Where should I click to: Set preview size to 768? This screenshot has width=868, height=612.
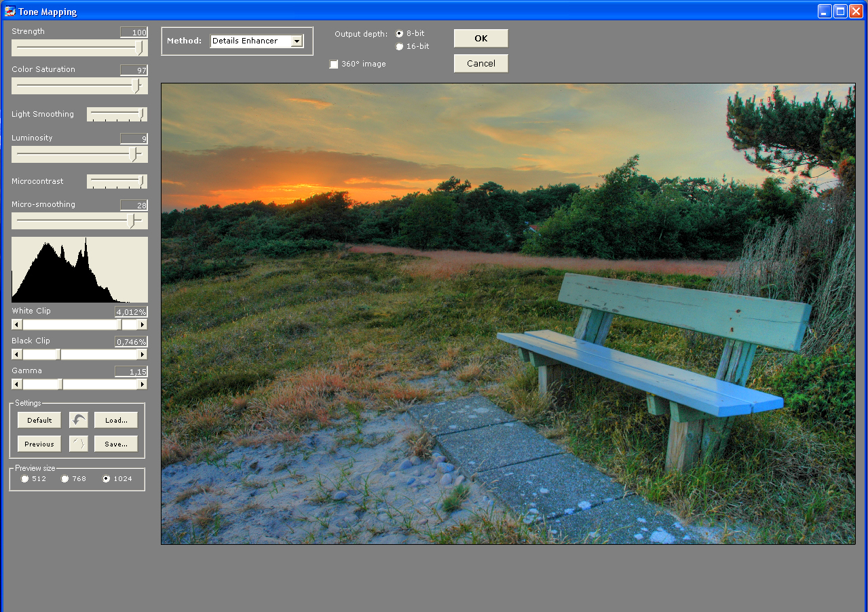(x=65, y=478)
